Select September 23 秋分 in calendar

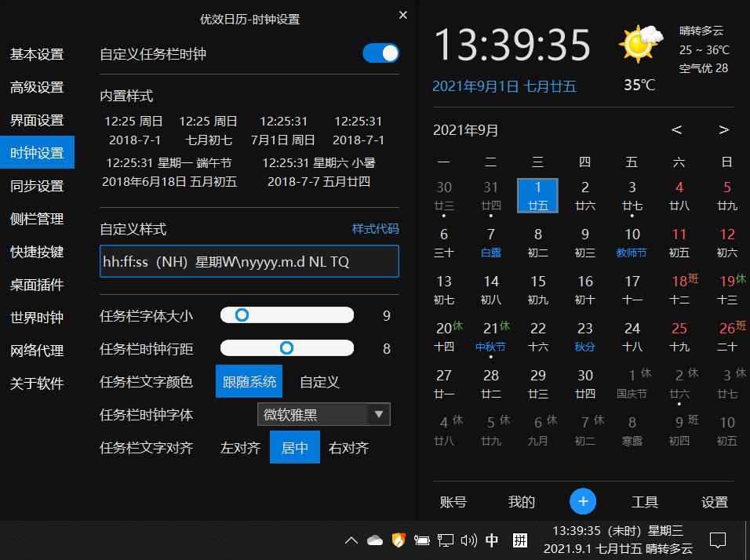tap(584, 337)
